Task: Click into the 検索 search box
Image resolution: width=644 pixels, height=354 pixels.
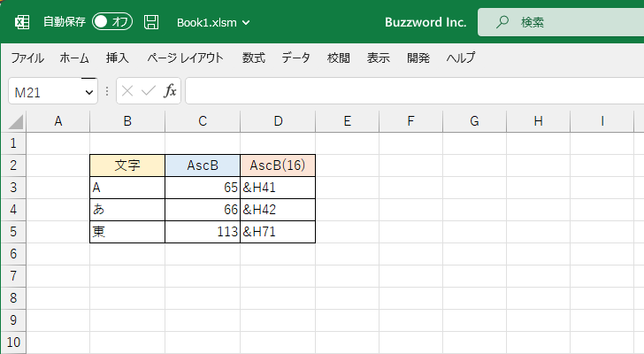Action: [x=561, y=22]
